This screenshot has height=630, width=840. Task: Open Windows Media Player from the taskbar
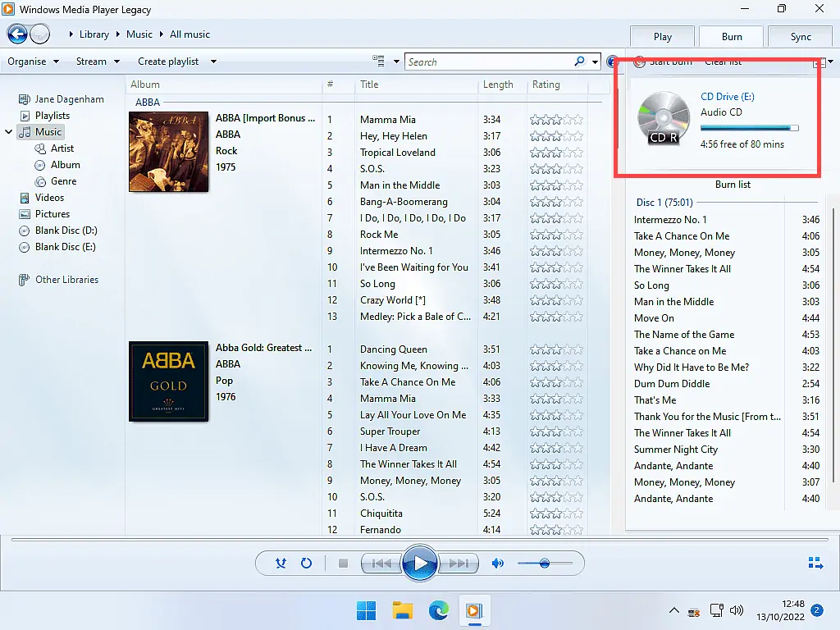(475, 610)
